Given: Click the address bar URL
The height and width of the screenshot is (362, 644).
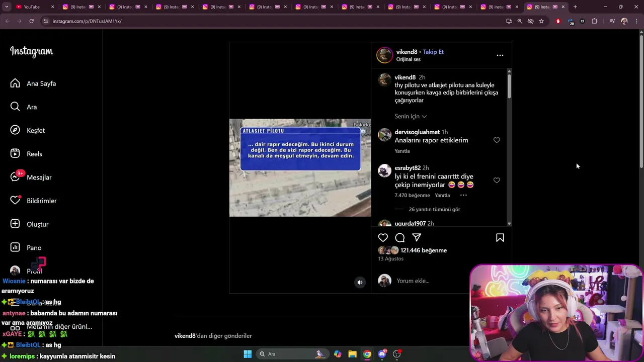Looking at the screenshot, I should tap(87, 21).
